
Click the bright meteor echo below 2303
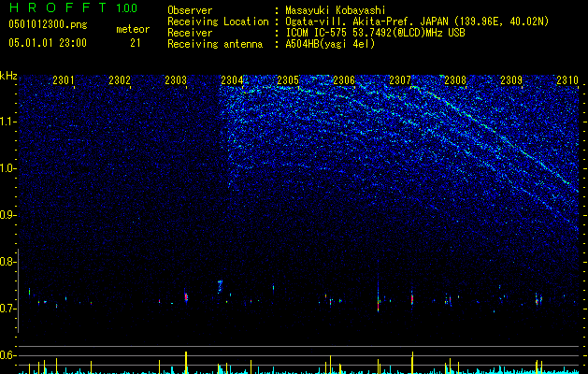[x=186, y=296]
